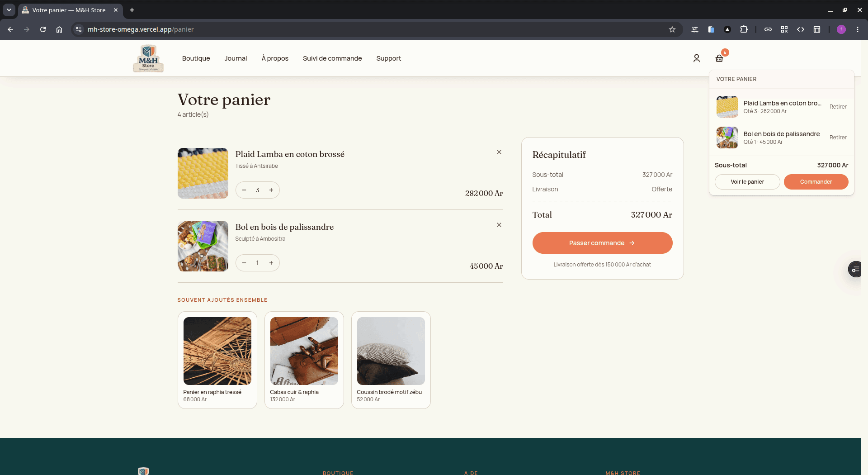The height and width of the screenshot is (475, 868).
Task: Navigate to Support
Action: point(389,58)
